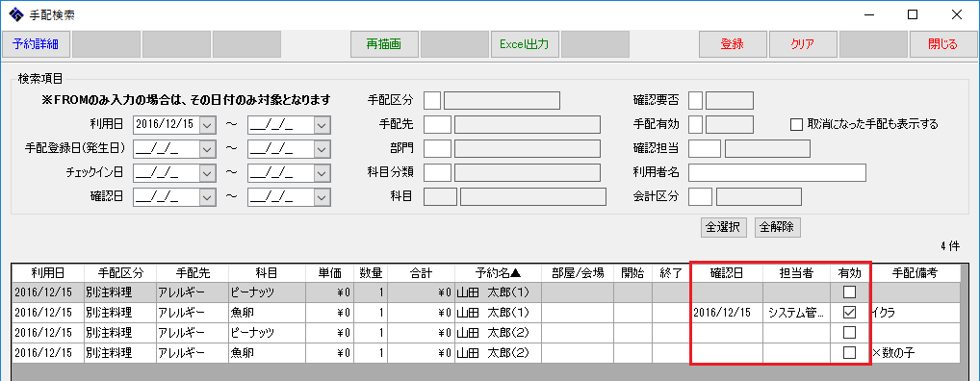Expand the 手配登録日 end date dropdown
The width and height of the screenshot is (980, 381).
(x=322, y=149)
